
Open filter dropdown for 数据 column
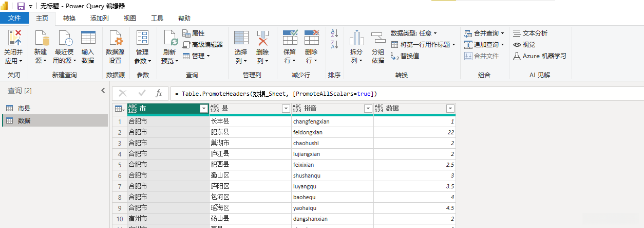[450, 109]
